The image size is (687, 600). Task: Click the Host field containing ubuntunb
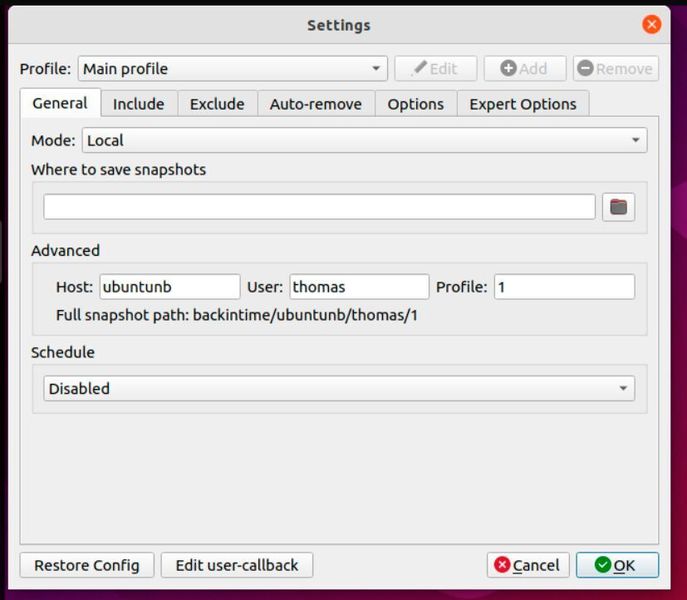click(x=170, y=287)
